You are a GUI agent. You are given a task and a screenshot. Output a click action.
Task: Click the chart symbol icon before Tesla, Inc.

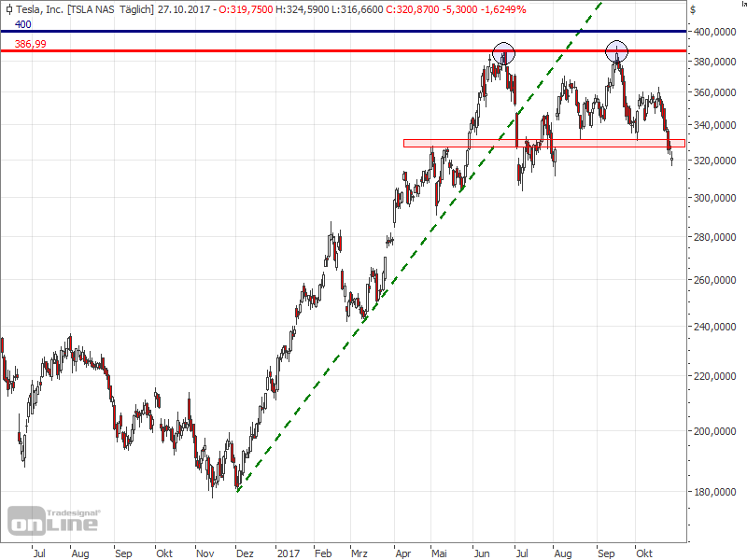coord(7,8)
